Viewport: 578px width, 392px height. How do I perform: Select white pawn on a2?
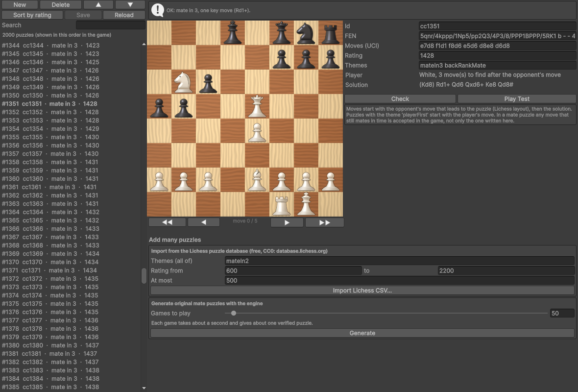point(159,180)
